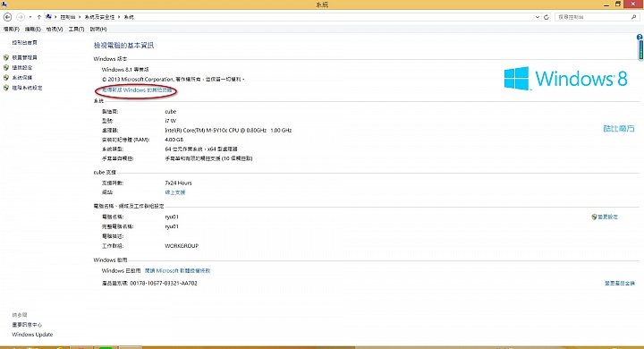The width and height of the screenshot is (644, 349).
Task: Go back with the Back arrow button
Action: click(7, 17)
